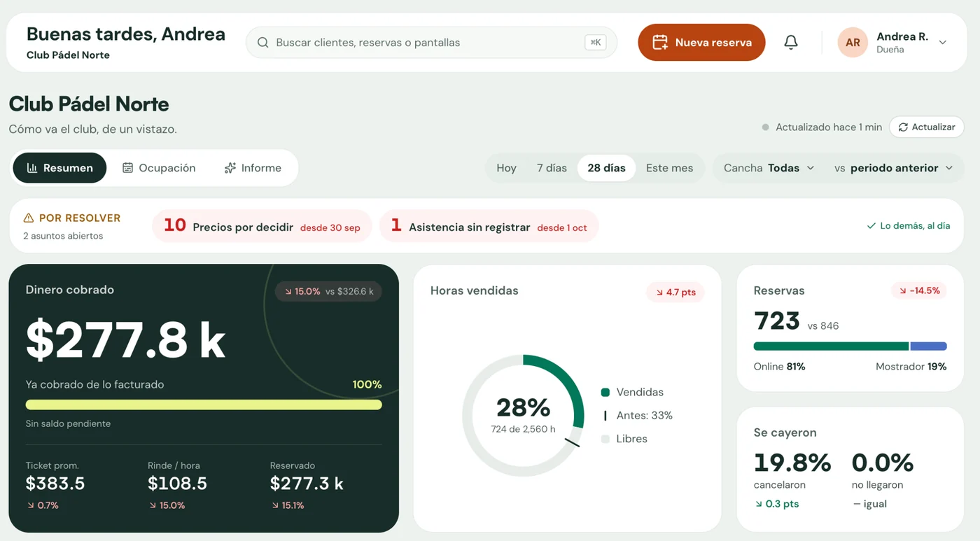
Task: Click the 0.0% no llegaron figure
Action: click(x=883, y=463)
